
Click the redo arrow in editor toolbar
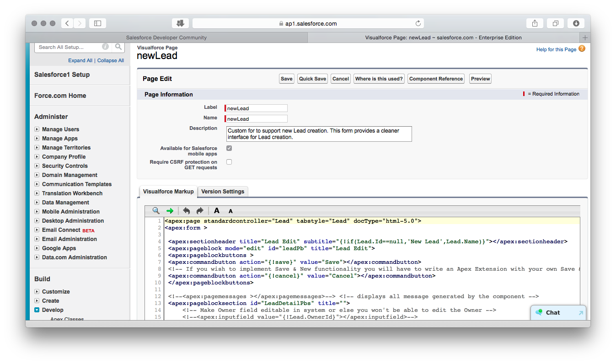pos(200,211)
